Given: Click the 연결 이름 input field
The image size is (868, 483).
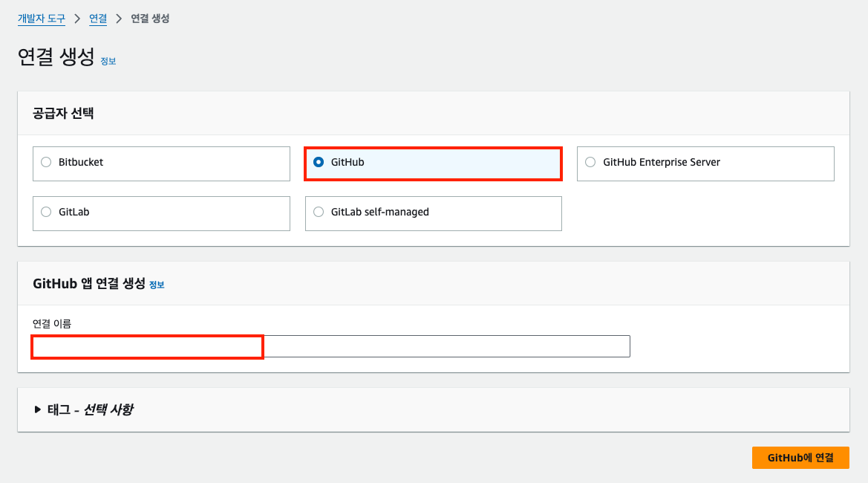Looking at the screenshot, I should [x=331, y=346].
